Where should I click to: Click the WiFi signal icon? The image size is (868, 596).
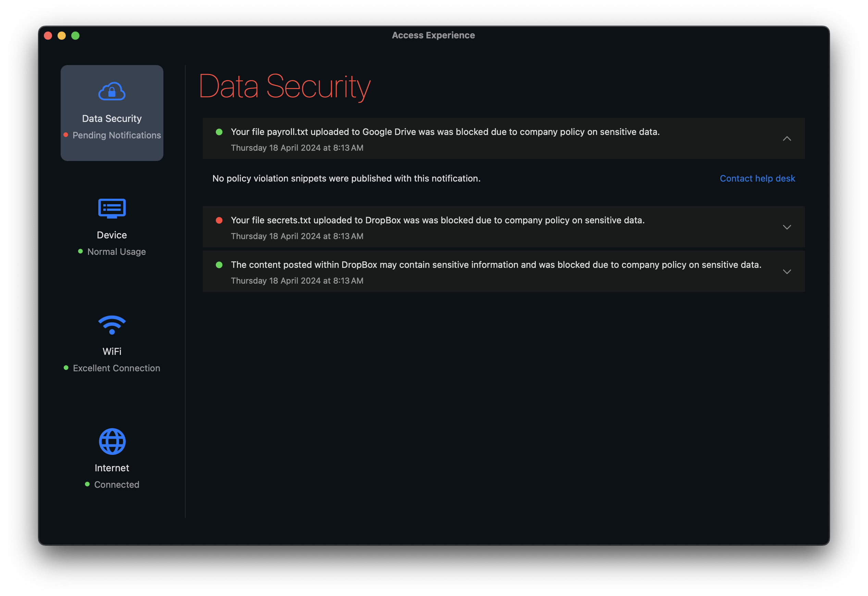(x=112, y=325)
